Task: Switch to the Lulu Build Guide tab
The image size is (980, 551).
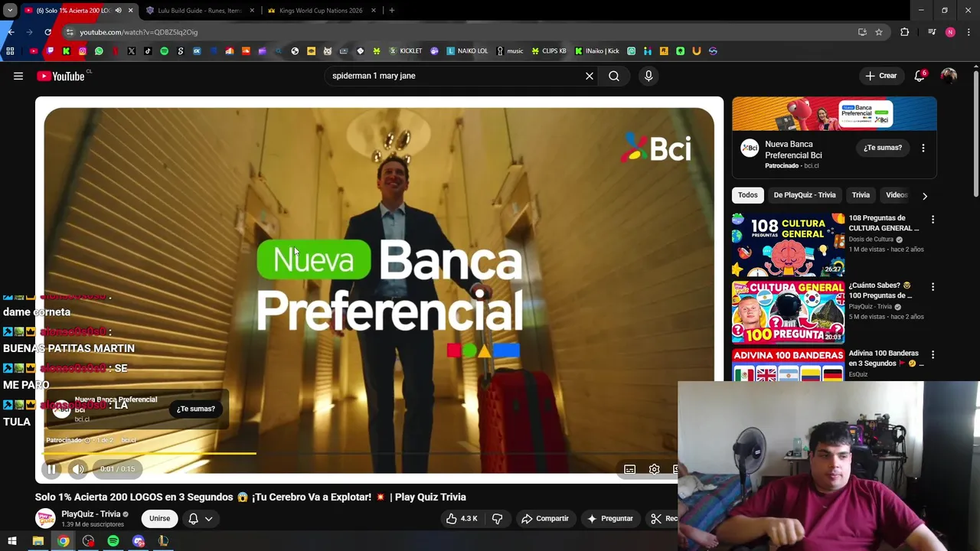Action: [199, 11]
